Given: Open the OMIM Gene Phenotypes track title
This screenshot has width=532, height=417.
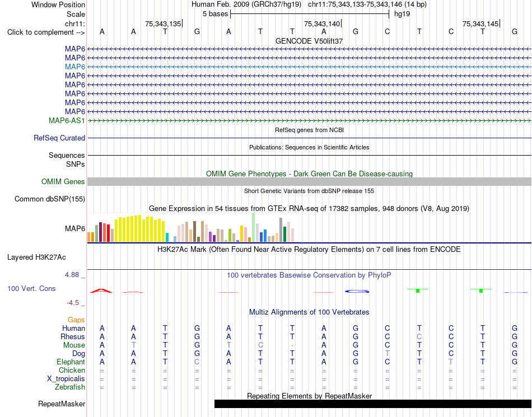Looking at the screenshot, I should (x=310, y=174).
